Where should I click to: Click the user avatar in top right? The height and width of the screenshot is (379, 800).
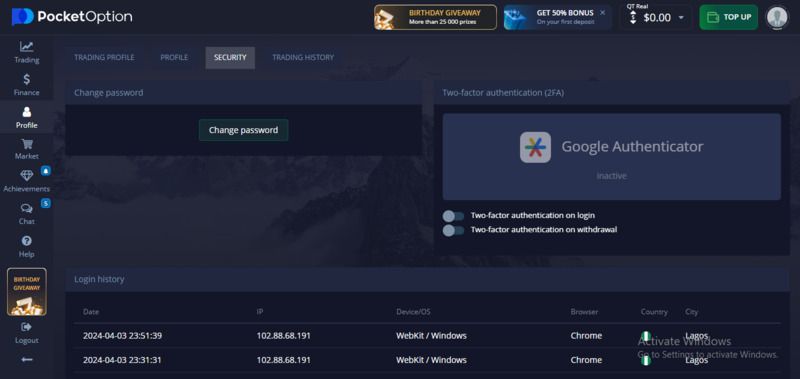[x=777, y=17]
